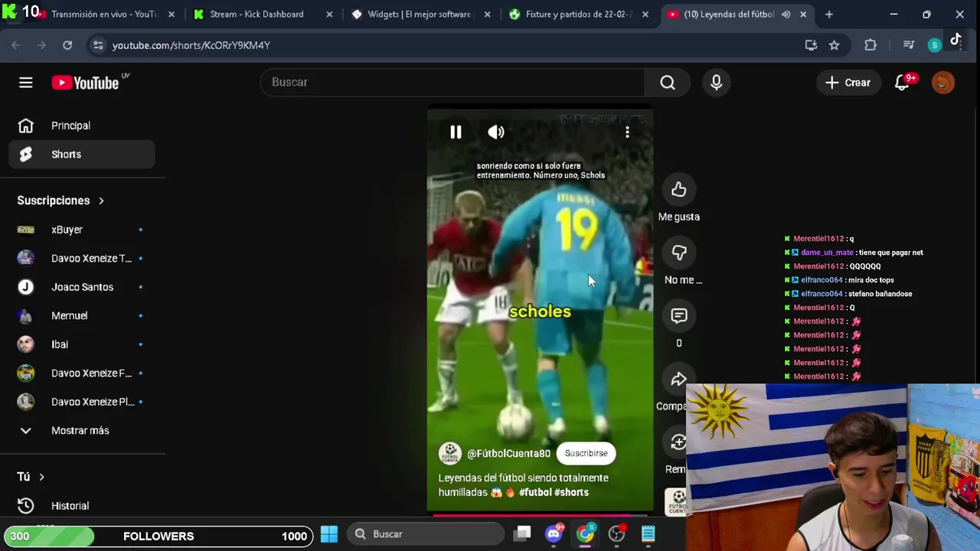Open the Windows Start menu
980x551 pixels.
click(x=329, y=534)
